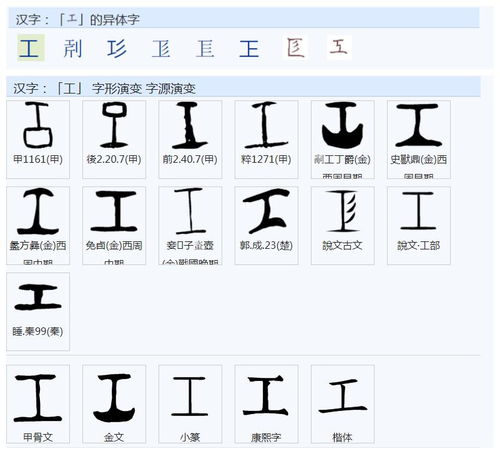This screenshot has width=500, height=454.
Task: Open the 盠方彝(金) glyph thumbnail
Action: (x=38, y=225)
